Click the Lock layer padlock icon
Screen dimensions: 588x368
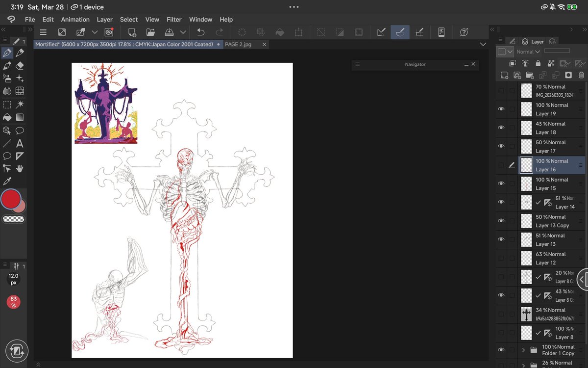(x=538, y=63)
